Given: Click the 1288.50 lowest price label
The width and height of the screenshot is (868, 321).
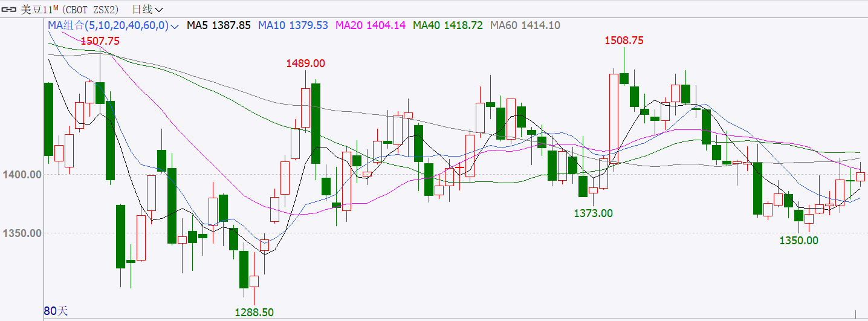Looking at the screenshot, I should (254, 313).
